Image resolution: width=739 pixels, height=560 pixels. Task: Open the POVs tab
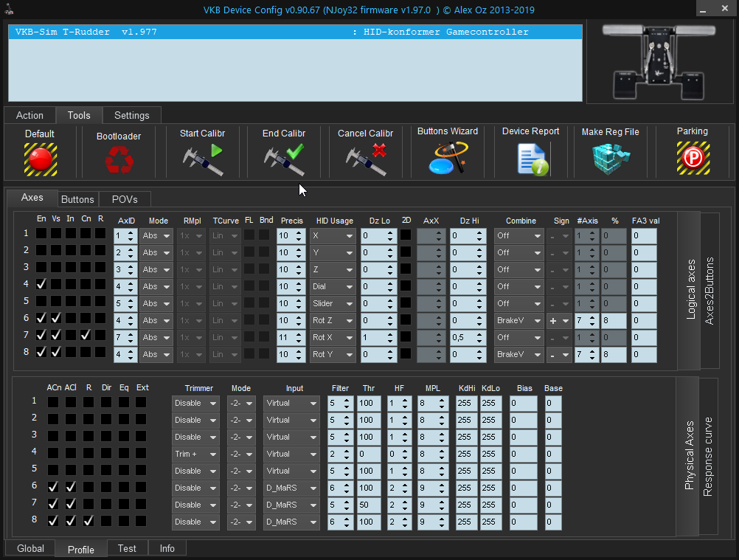(125, 199)
